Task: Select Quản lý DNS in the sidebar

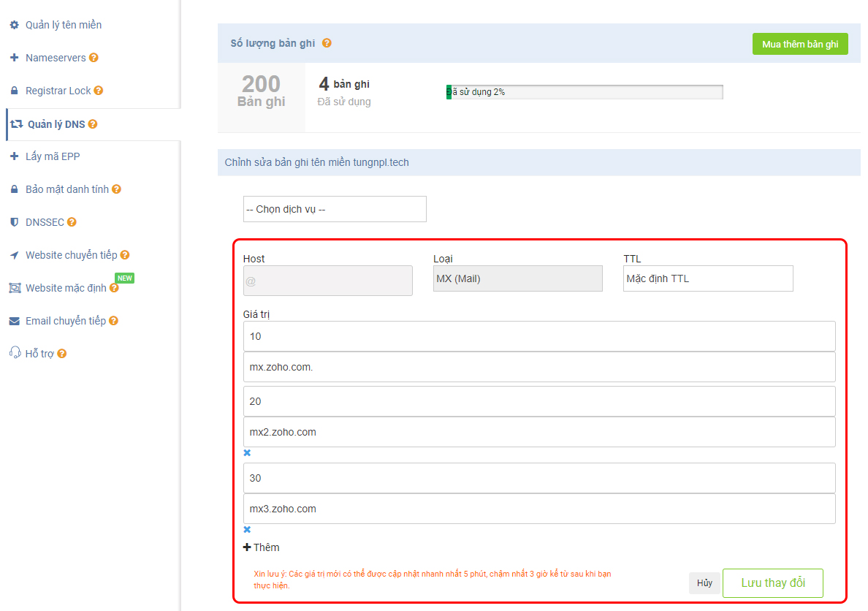Action: (56, 124)
